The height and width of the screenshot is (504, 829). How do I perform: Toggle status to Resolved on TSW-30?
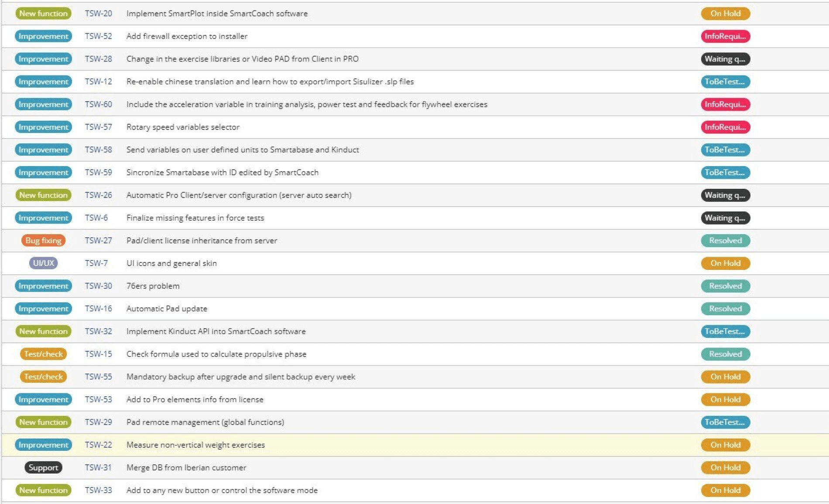[x=725, y=286]
